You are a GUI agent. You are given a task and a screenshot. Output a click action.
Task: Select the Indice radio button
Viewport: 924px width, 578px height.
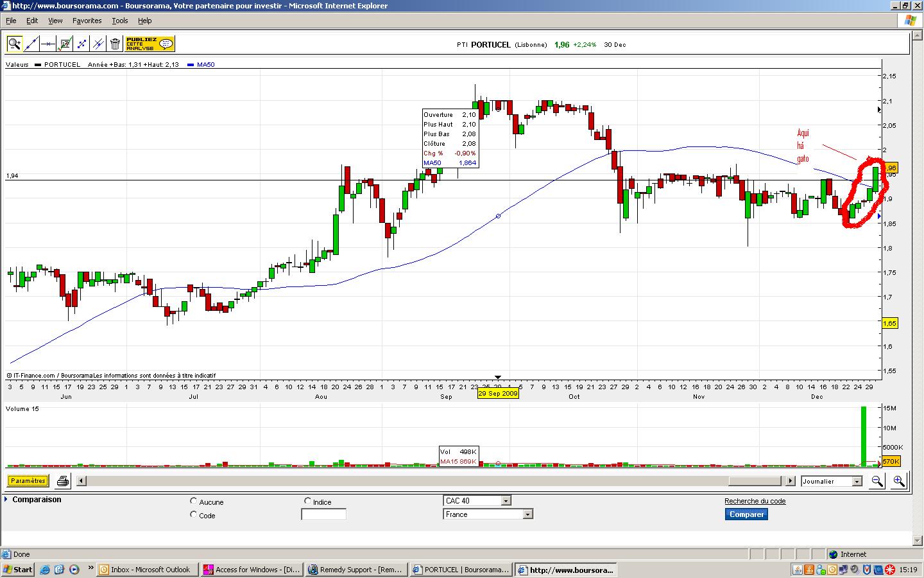[x=308, y=501]
